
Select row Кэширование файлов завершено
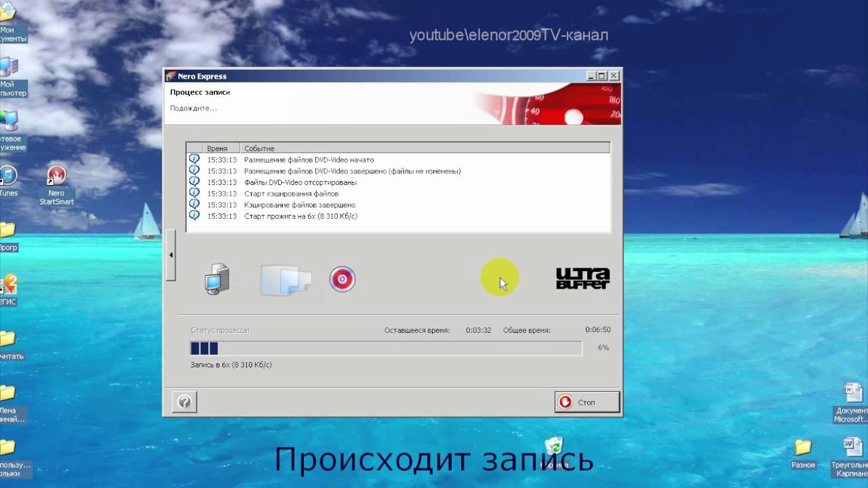(x=398, y=205)
